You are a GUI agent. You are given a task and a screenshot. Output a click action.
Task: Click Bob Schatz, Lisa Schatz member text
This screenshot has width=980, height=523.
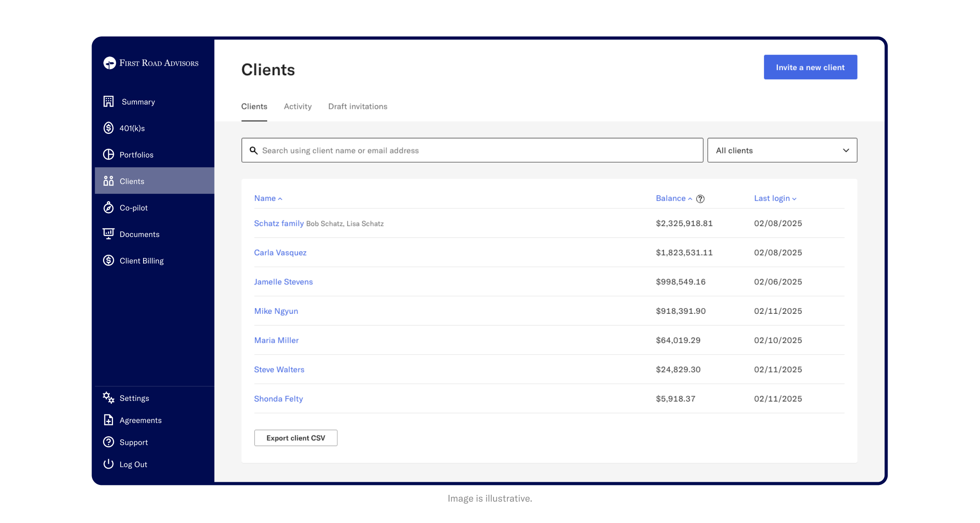coord(345,224)
